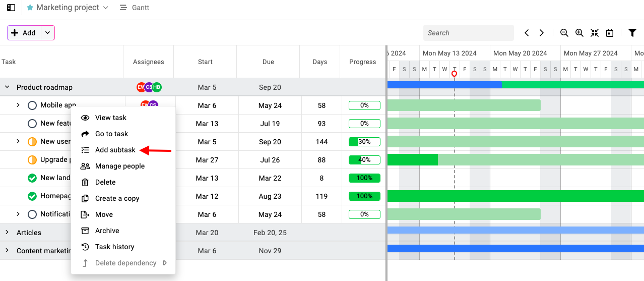Mark Mobile app task status circle complete
Image resolution: width=644 pixels, height=281 pixels.
point(32,105)
